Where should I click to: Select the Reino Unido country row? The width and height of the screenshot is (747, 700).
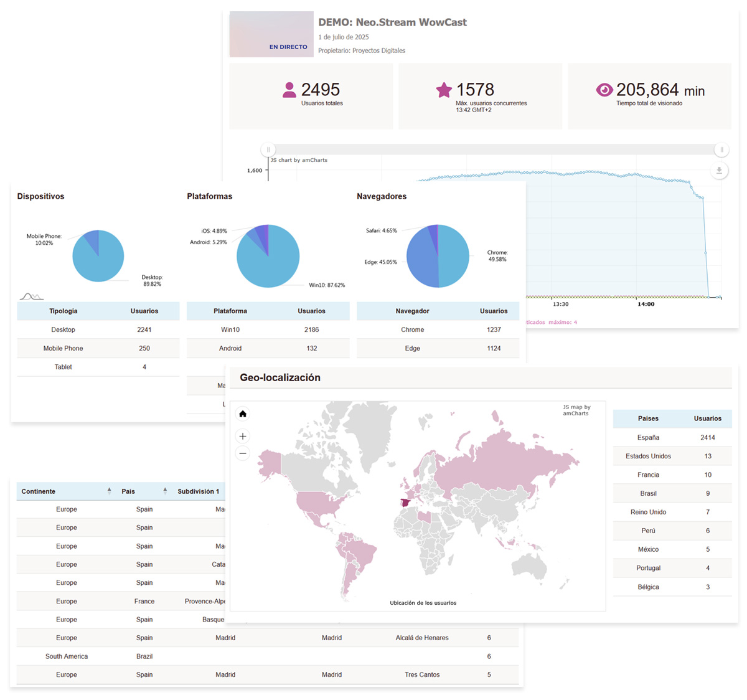pyautogui.click(x=672, y=512)
